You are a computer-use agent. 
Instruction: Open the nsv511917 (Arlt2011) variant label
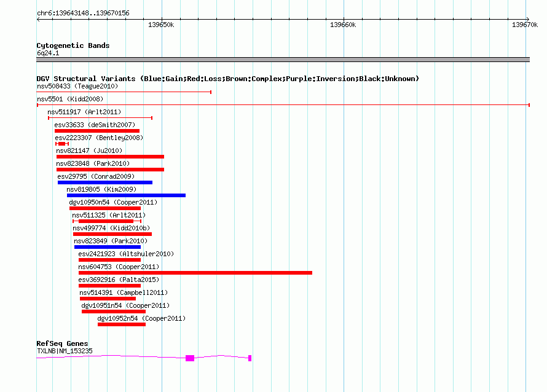(84, 112)
